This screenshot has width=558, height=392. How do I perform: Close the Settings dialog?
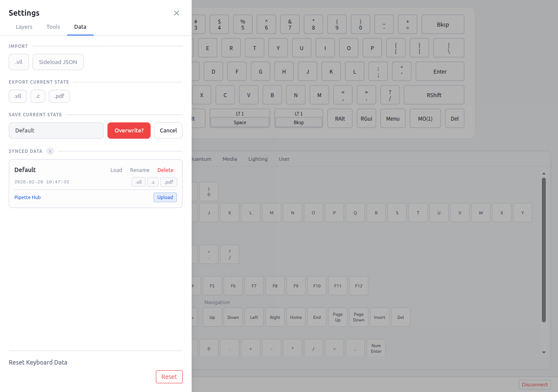177,13
